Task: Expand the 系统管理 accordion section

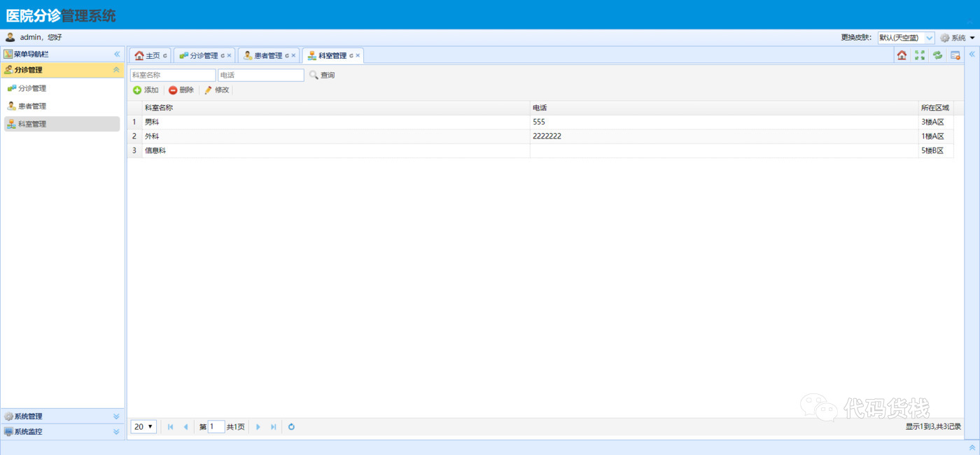Action: coord(116,416)
